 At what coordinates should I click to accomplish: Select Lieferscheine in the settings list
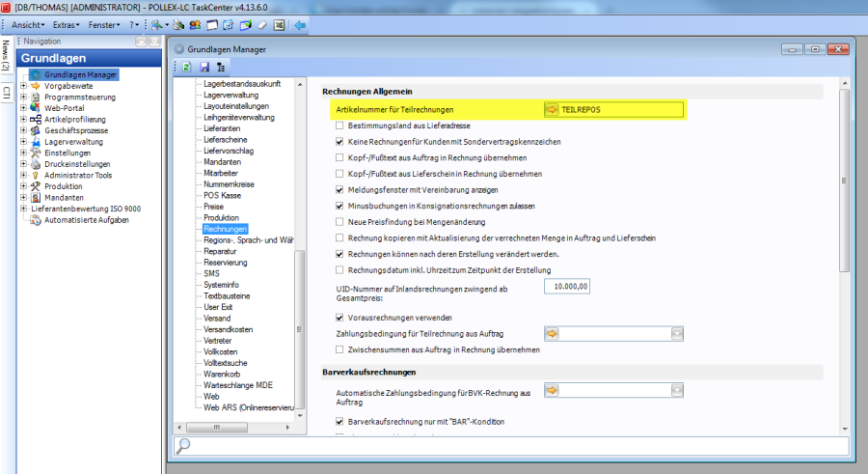pyautogui.click(x=224, y=139)
